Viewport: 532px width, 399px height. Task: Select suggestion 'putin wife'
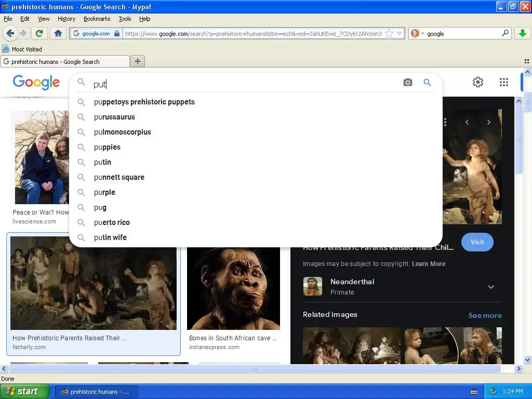click(x=256, y=237)
